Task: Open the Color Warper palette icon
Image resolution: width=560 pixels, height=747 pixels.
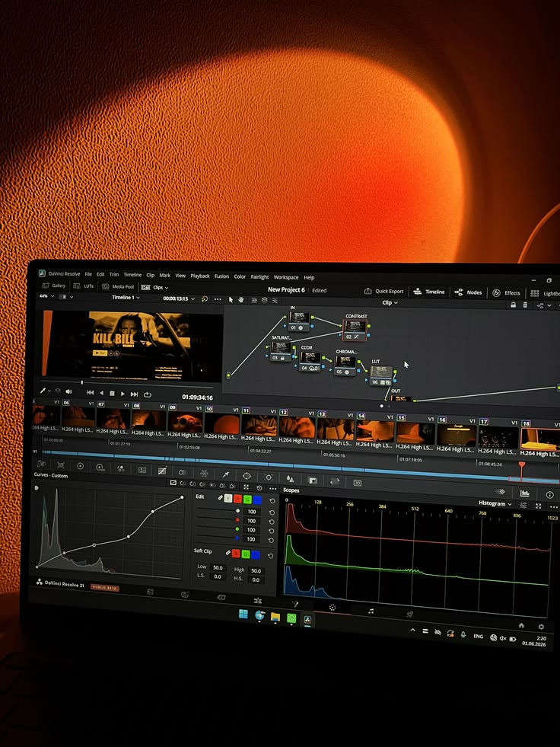Action: [x=204, y=473]
